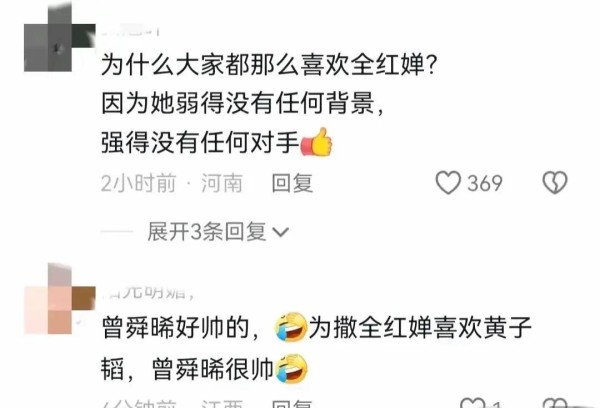Like the 全红婵 comment with heart icon
The image size is (600, 408).
click(x=448, y=183)
